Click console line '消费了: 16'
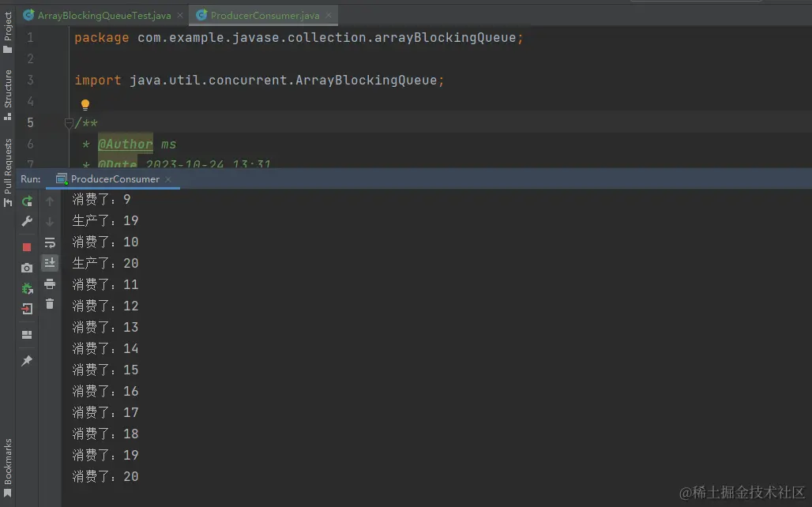Viewport: 812px width, 507px height. point(105,391)
